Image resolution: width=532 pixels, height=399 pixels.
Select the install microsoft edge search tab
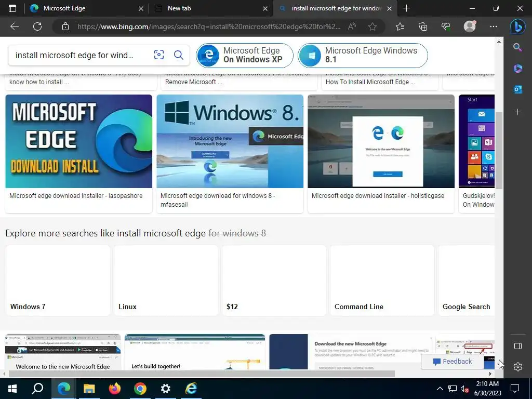[334, 8]
